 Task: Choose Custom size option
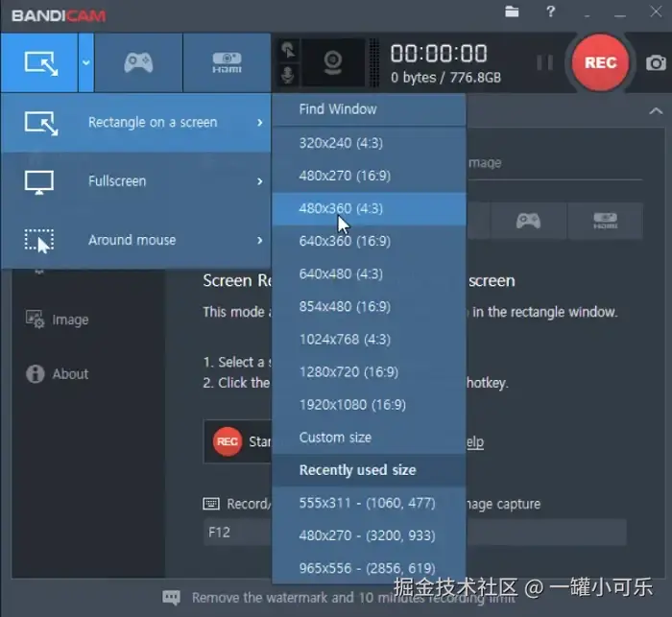pos(369,438)
